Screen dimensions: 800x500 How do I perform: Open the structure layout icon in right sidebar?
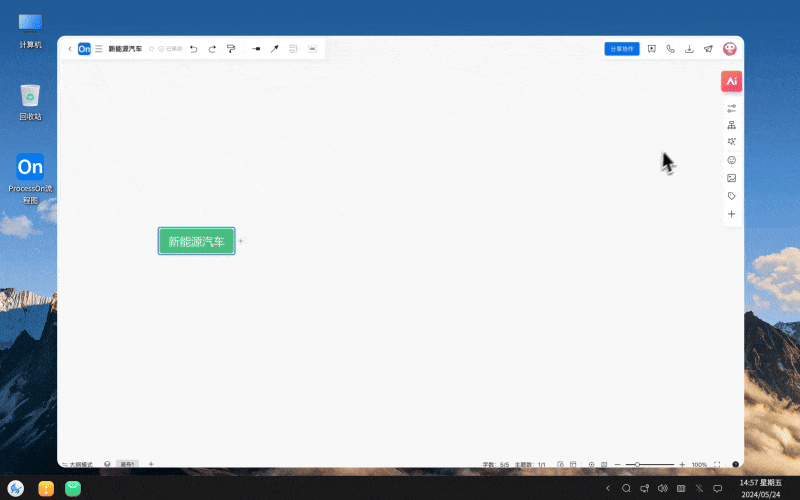point(731,125)
